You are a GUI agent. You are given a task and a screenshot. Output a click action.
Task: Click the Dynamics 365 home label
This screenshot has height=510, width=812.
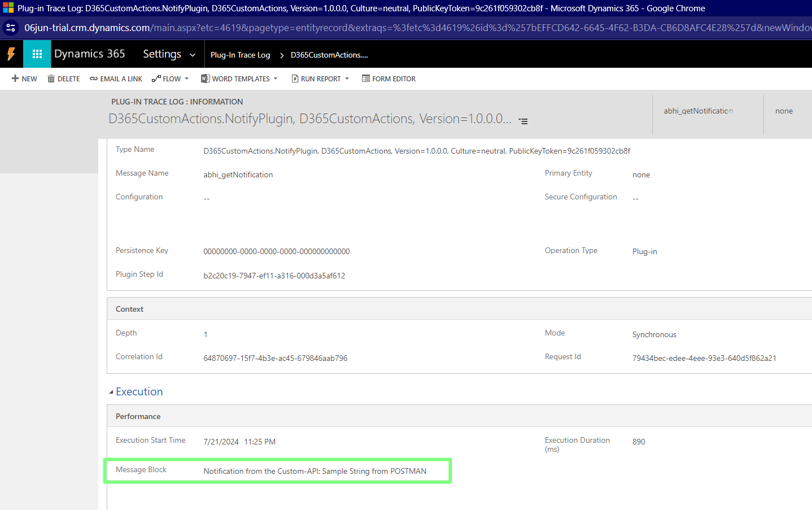(x=90, y=54)
